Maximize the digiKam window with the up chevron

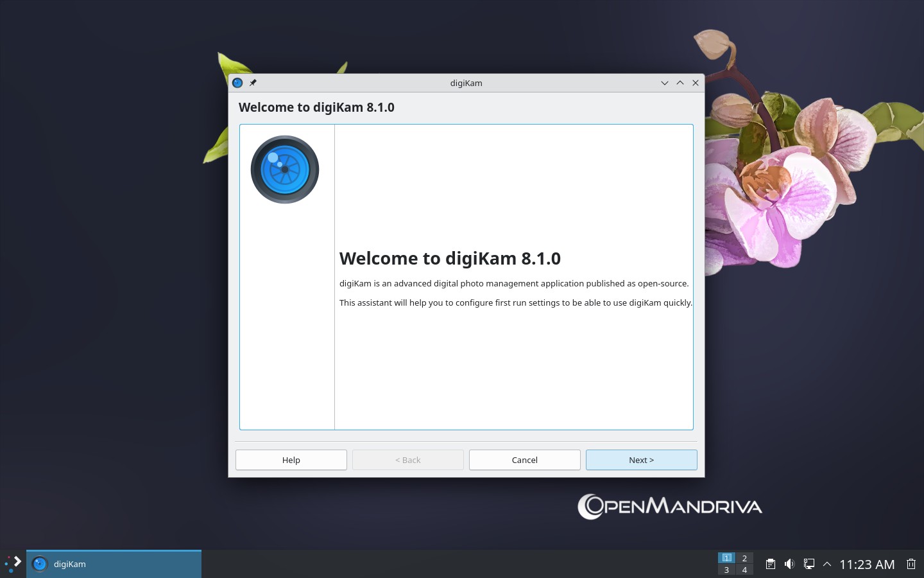tap(680, 83)
